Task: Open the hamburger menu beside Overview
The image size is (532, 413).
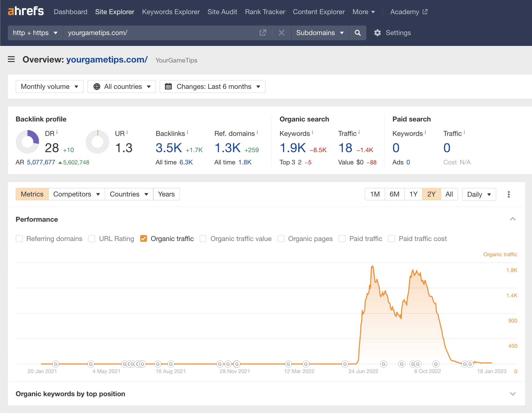Action: [11, 60]
